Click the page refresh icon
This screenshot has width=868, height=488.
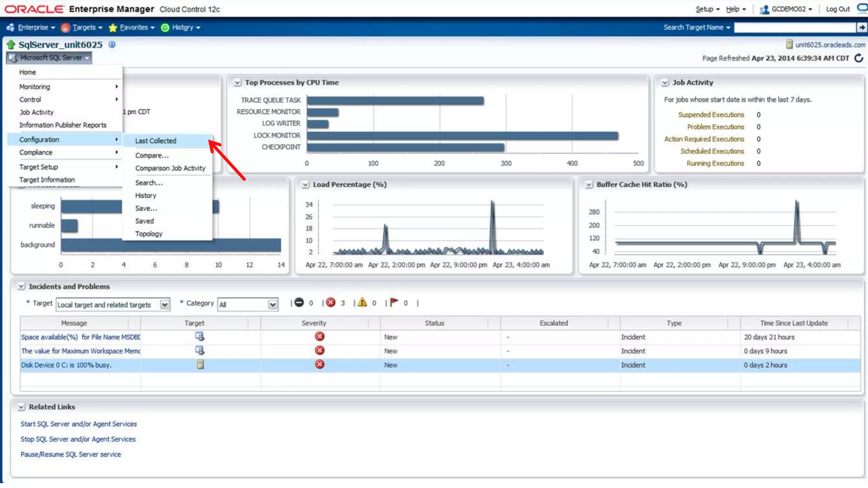coord(859,58)
